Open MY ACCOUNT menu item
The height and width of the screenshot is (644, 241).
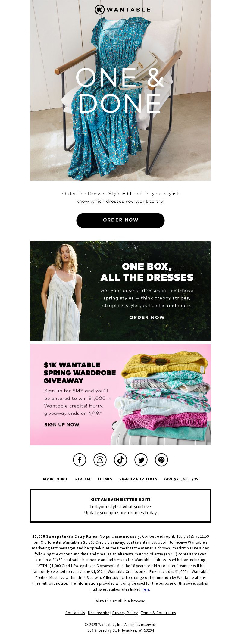55,479
